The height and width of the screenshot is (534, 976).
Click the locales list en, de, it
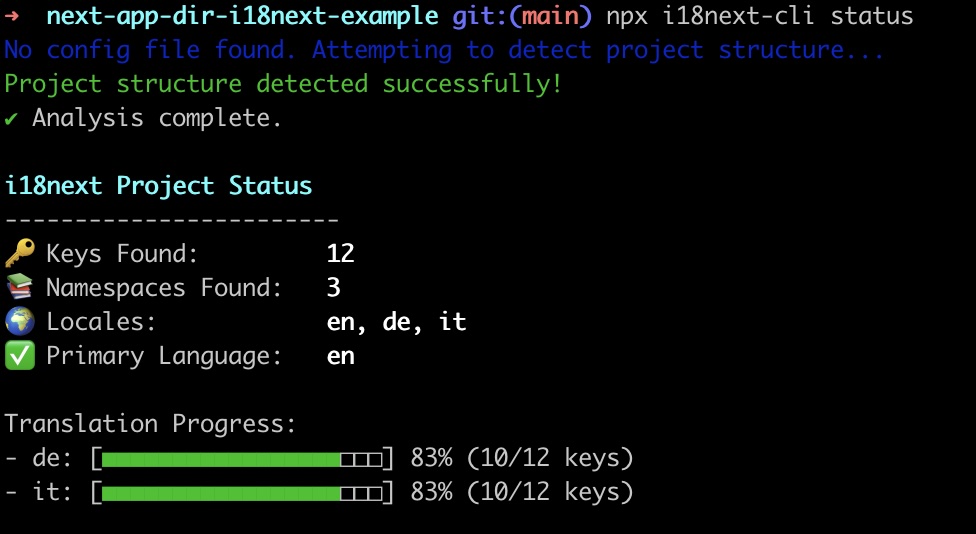pyautogui.click(x=396, y=322)
